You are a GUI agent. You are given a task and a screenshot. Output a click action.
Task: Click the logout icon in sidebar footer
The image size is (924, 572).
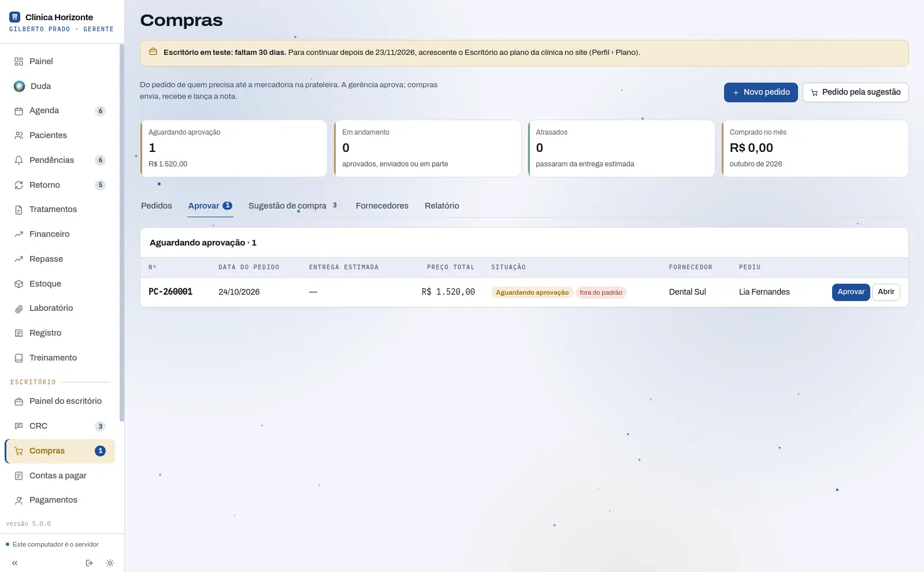pyautogui.click(x=89, y=563)
